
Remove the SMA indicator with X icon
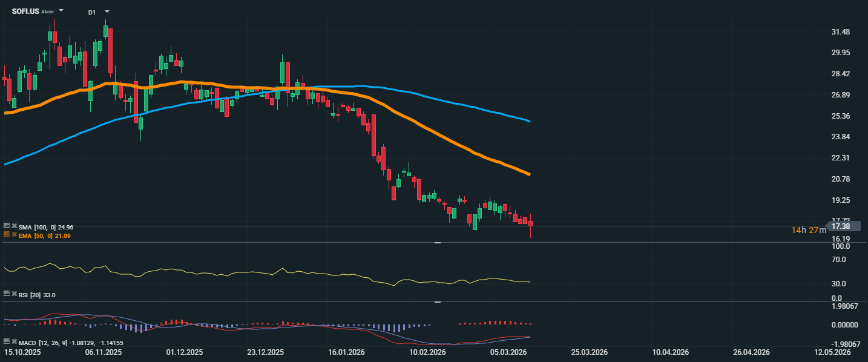click(x=14, y=226)
